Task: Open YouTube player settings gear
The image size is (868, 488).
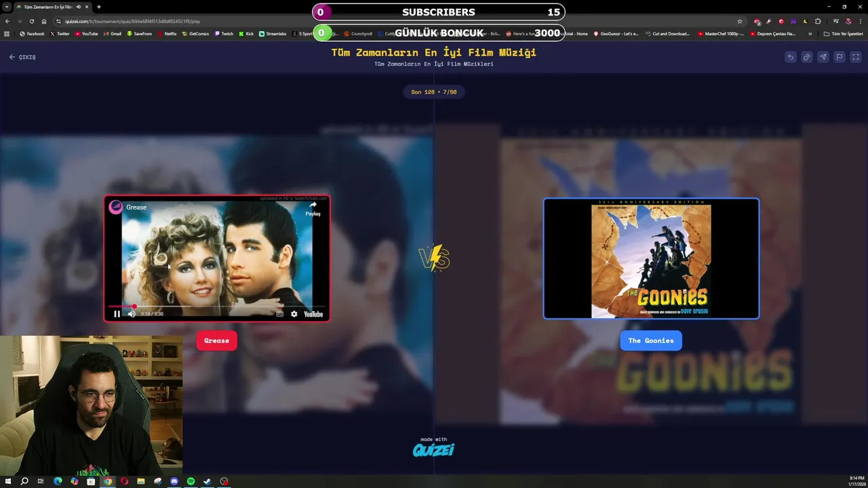Action: tap(294, 314)
